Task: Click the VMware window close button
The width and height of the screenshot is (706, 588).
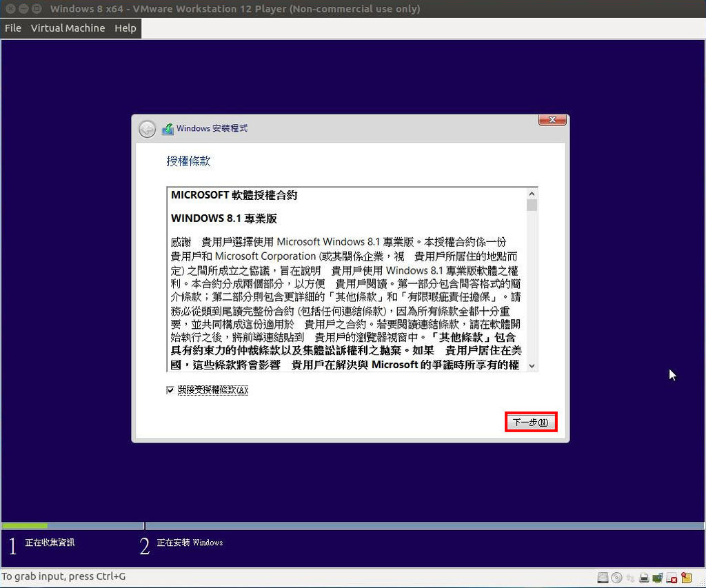Action: coord(11,8)
